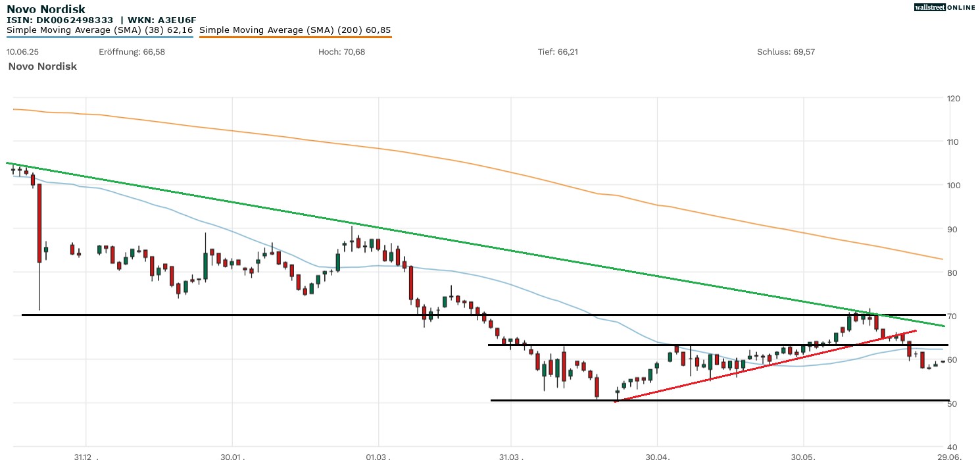Click the 30.04. x-axis date label

(x=657, y=456)
